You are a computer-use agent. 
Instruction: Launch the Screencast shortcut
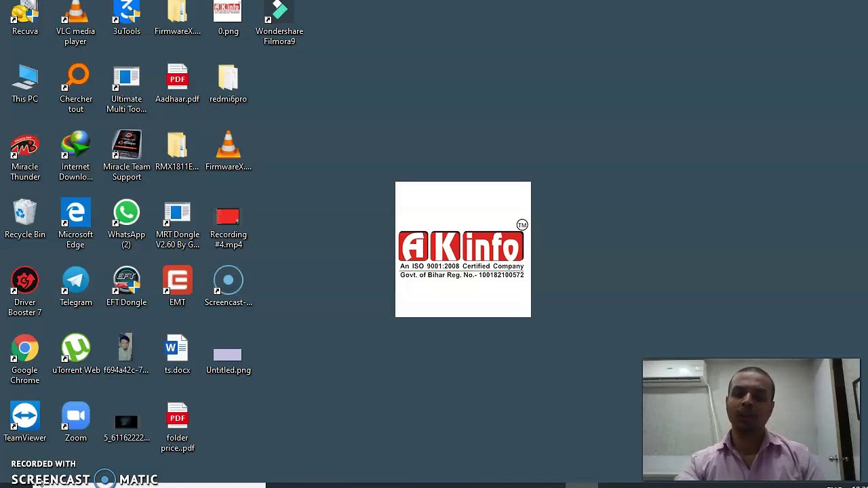coord(228,287)
